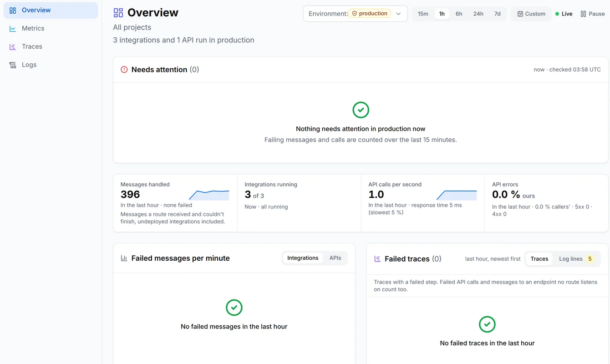Go to Logs page in sidebar

pos(51,65)
